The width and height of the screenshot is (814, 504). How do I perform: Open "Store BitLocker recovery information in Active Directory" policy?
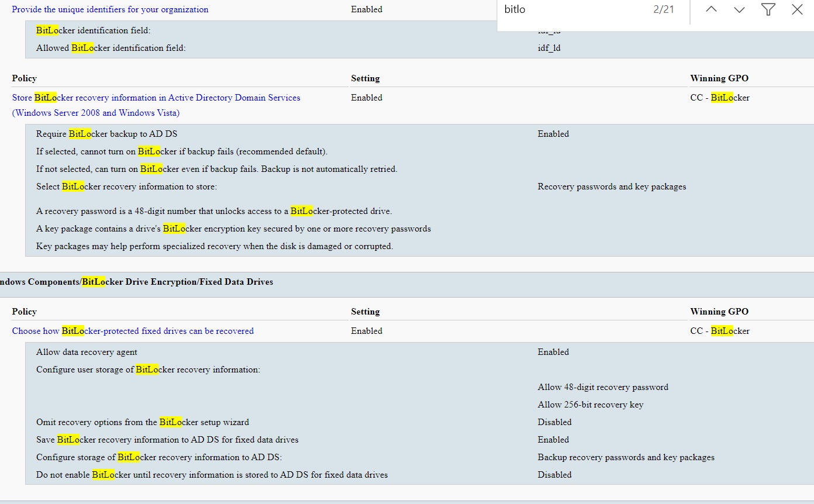[x=156, y=105]
